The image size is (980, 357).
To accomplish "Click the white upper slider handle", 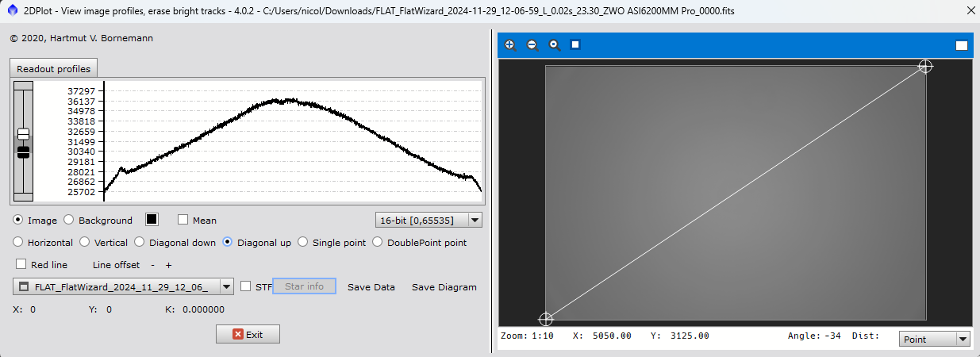I will 23,133.
